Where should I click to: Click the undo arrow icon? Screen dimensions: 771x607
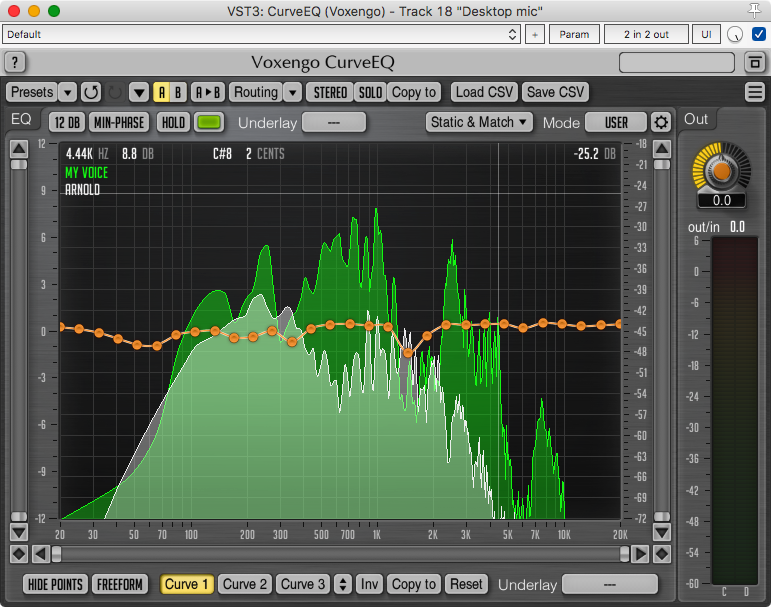(x=91, y=92)
